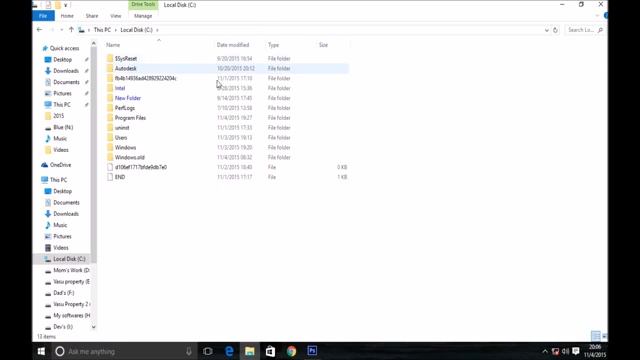The width and height of the screenshot is (640, 360).
Task: Select the END file
Action: (x=120, y=177)
